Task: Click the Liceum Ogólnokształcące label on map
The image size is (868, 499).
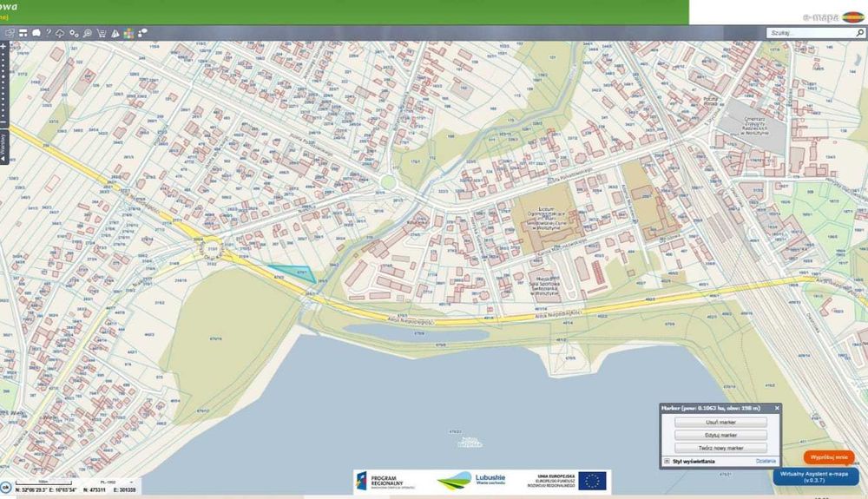Action: [x=545, y=217]
